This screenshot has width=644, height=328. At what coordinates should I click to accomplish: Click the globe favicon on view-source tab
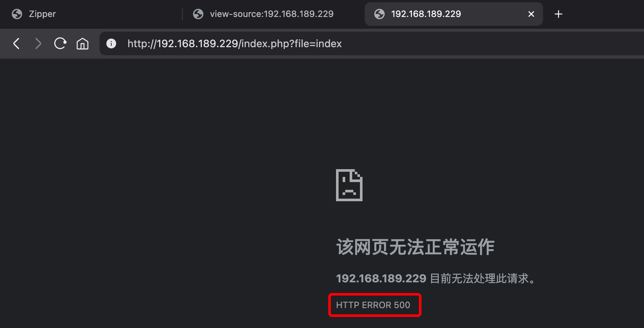(198, 14)
